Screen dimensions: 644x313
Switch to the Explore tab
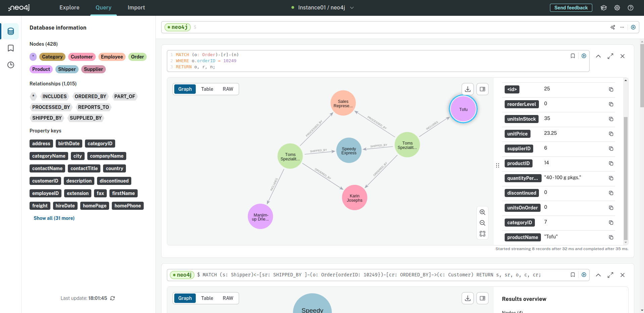[70, 8]
